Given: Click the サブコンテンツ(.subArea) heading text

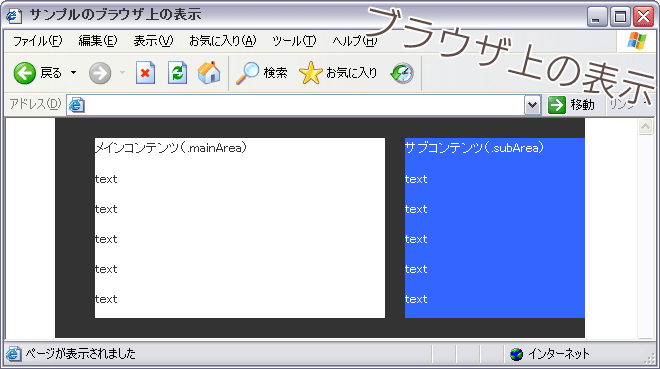Looking at the screenshot, I should coord(474,148).
